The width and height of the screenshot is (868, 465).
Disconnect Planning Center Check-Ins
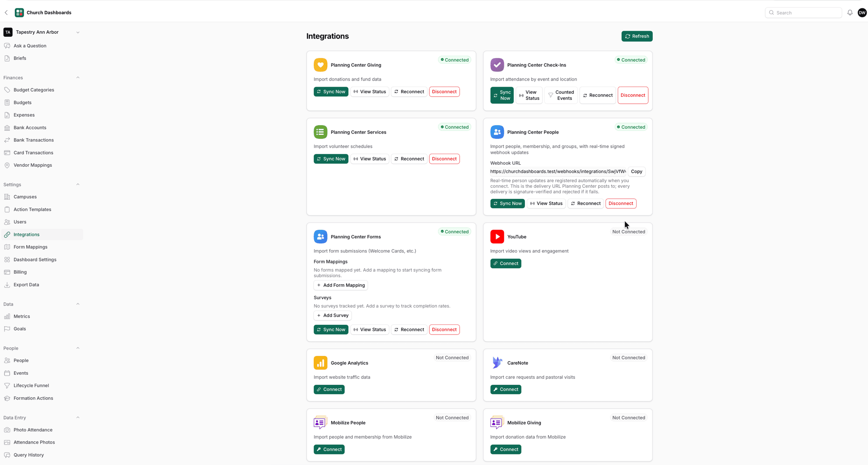coord(633,95)
